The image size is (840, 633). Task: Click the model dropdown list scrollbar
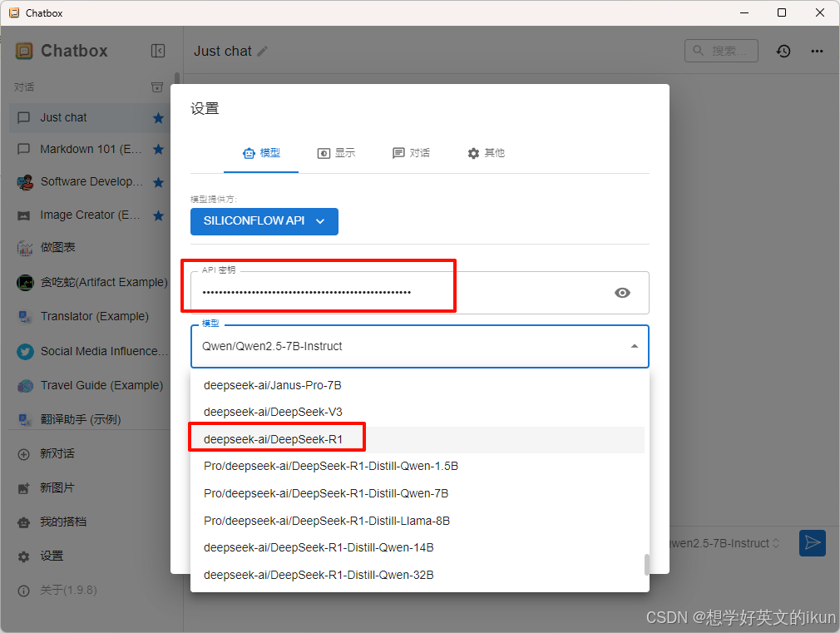pyautogui.click(x=646, y=565)
